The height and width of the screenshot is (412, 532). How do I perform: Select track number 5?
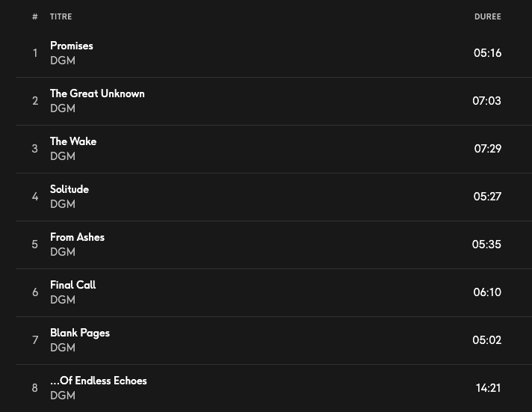pyautogui.click(x=35, y=245)
